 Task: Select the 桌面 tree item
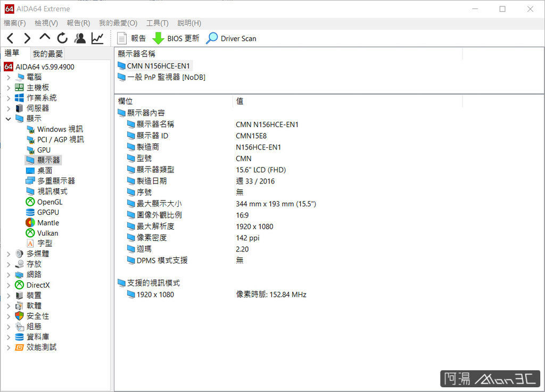[x=45, y=171]
